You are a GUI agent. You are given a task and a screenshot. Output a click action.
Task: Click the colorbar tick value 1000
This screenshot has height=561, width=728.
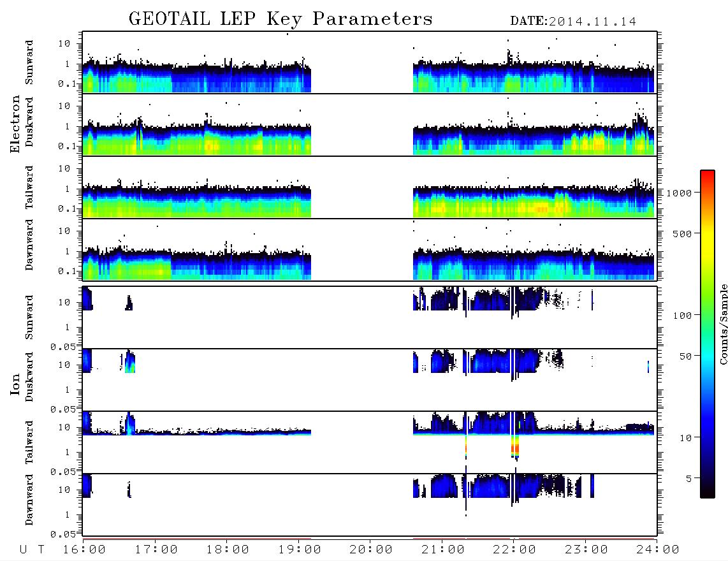point(680,193)
